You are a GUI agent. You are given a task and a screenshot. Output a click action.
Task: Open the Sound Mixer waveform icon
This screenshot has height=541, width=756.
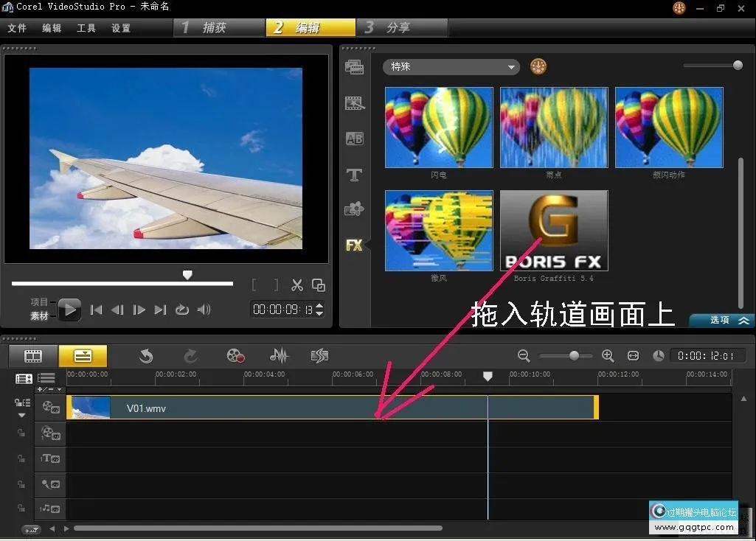click(x=279, y=356)
